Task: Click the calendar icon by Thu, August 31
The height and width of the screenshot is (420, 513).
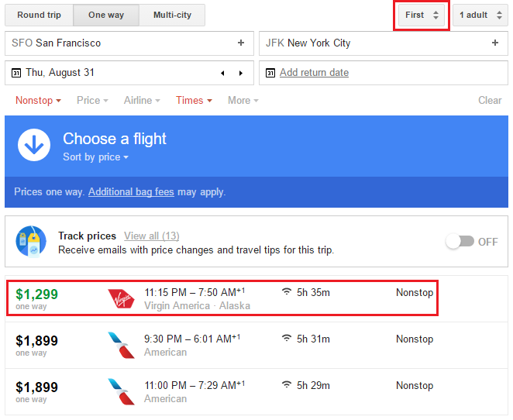Action: click(x=16, y=73)
